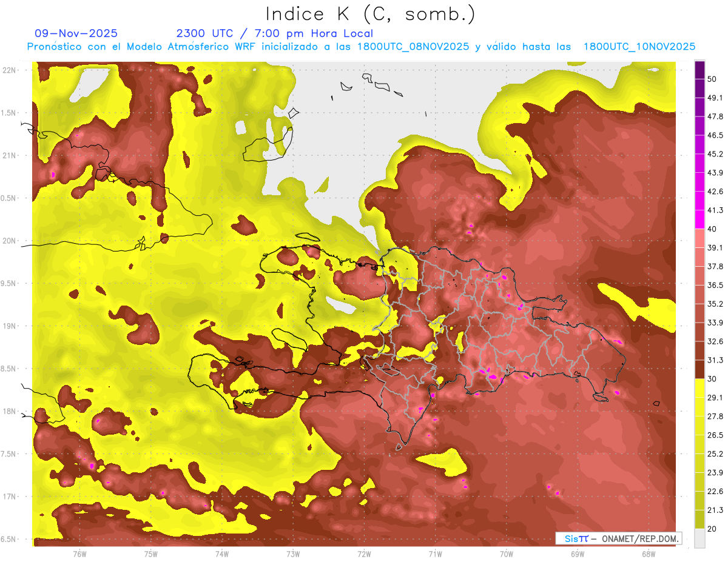Pick the light gray swatch below 20
728x562 pixels.
(x=700, y=538)
